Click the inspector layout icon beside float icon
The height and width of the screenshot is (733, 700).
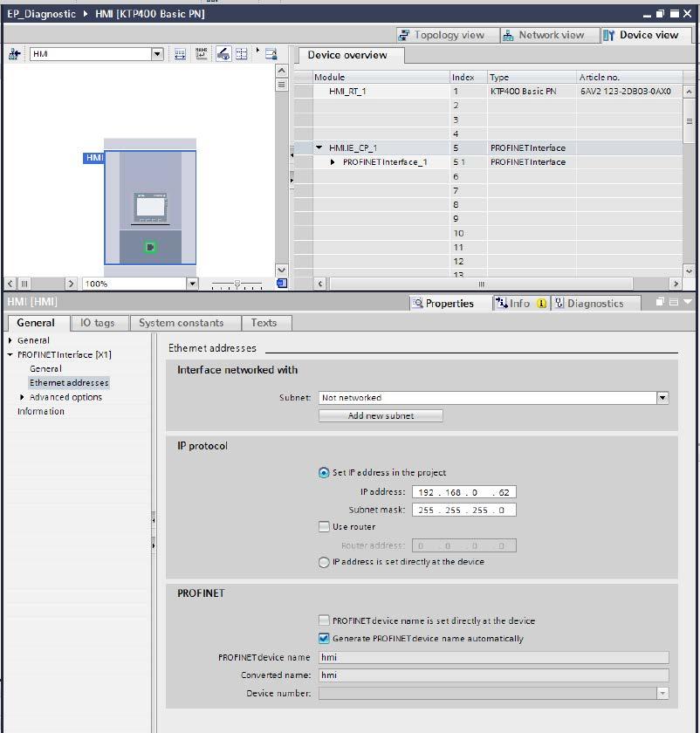coord(674,302)
